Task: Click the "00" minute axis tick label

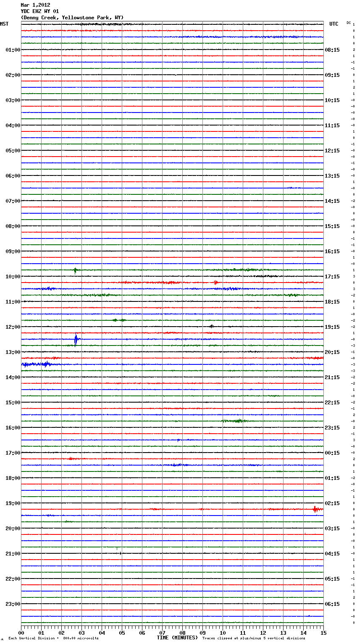Action: tap(21, 633)
